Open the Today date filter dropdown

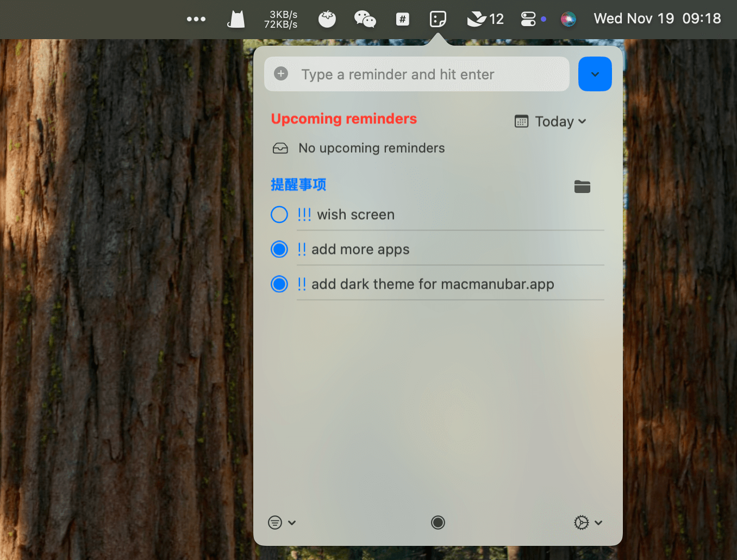[551, 121]
